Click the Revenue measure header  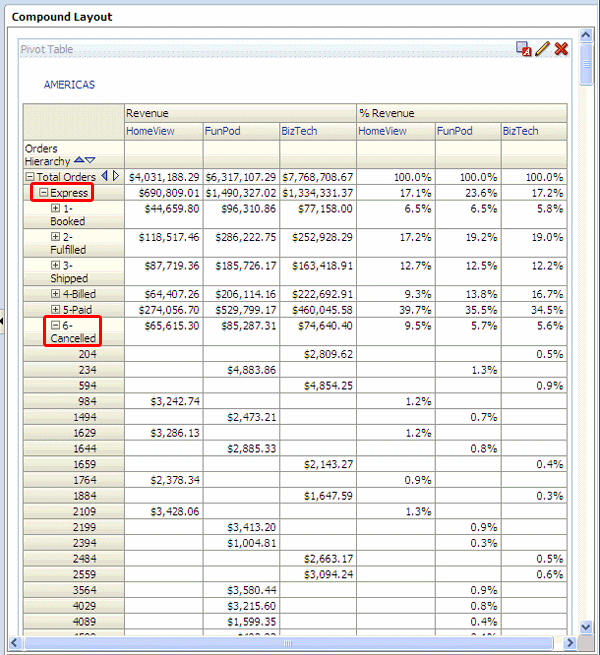coord(147,113)
